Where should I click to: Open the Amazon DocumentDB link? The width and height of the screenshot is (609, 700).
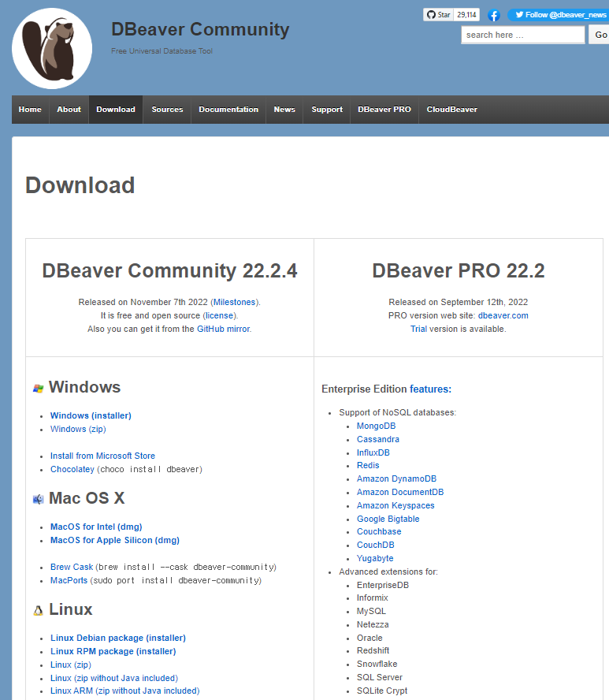pyautogui.click(x=399, y=492)
